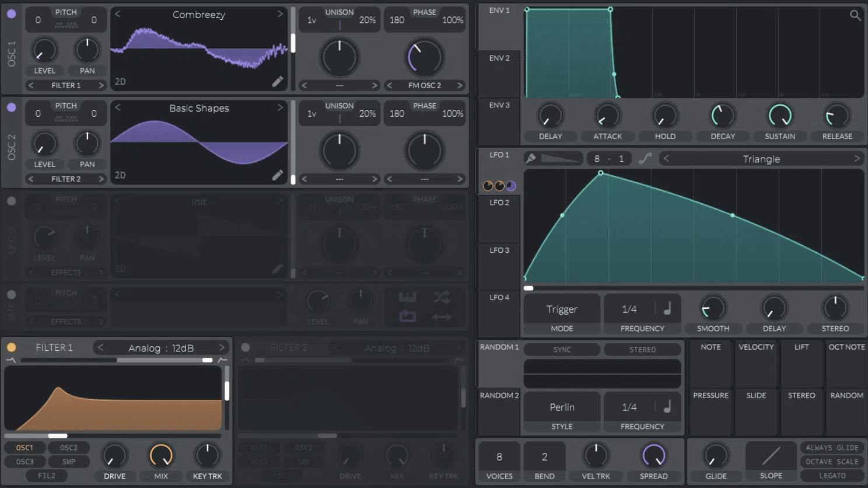The height and width of the screenshot is (488, 868).
Task: Click the LFO smooth curve icon
Action: click(x=645, y=158)
